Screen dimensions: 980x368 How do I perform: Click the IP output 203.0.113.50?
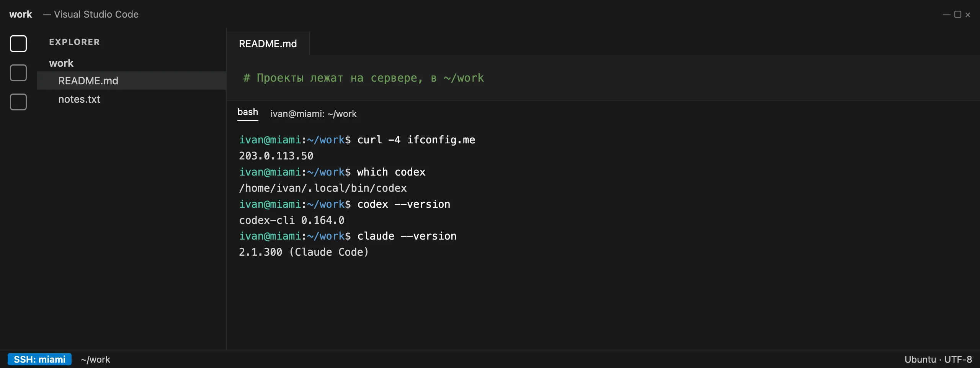276,156
